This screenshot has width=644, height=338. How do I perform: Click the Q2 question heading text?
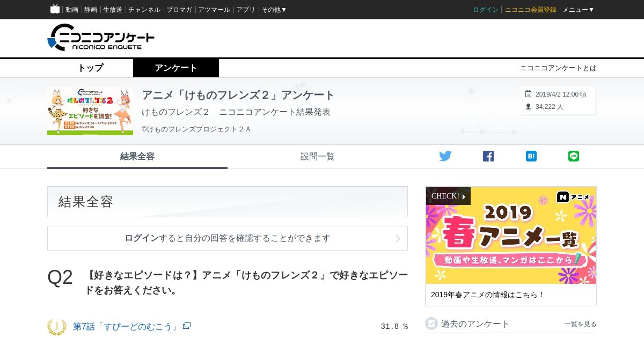coord(247,283)
